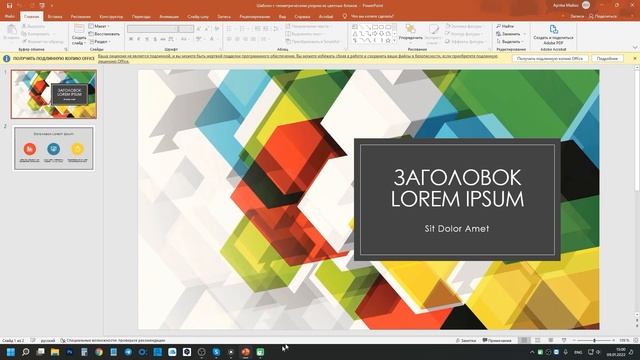Click the Tell me search lightbulb box
The height and width of the screenshot is (360, 640).
368,17
